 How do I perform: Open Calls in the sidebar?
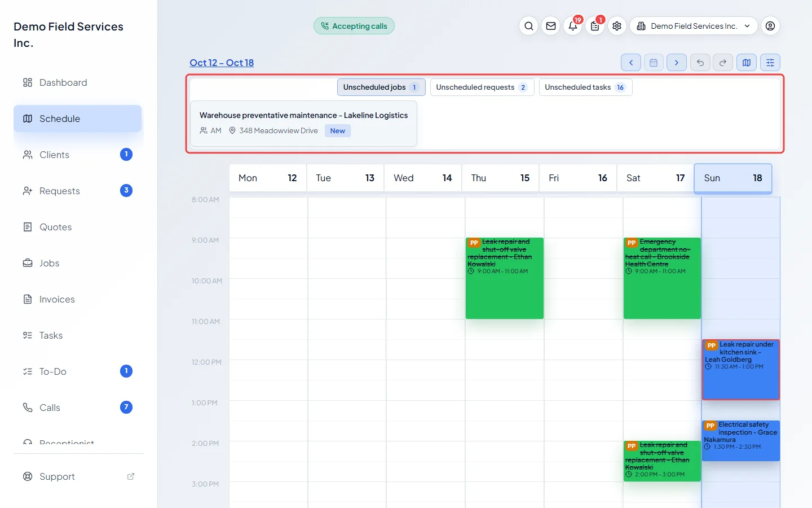tap(78, 408)
